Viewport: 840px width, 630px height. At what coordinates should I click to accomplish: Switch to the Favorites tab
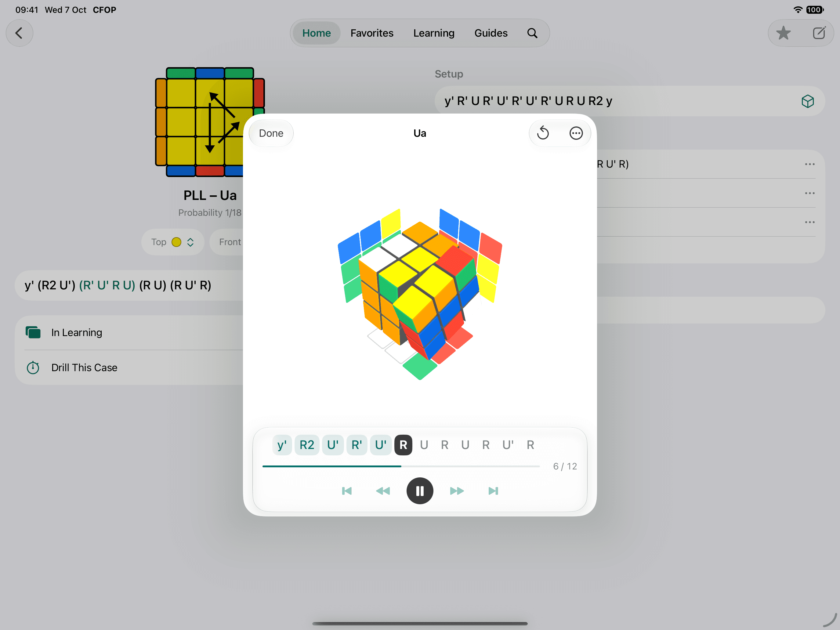(372, 33)
